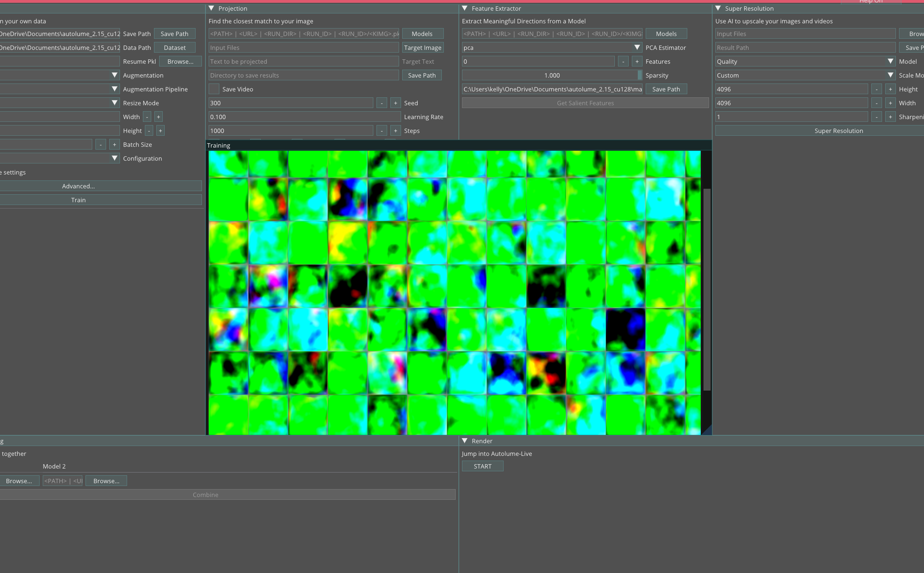The height and width of the screenshot is (573, 924).
Task: Collapse the Feature Extractor panel
Action: pyautogui.click(x=465, y=8)
